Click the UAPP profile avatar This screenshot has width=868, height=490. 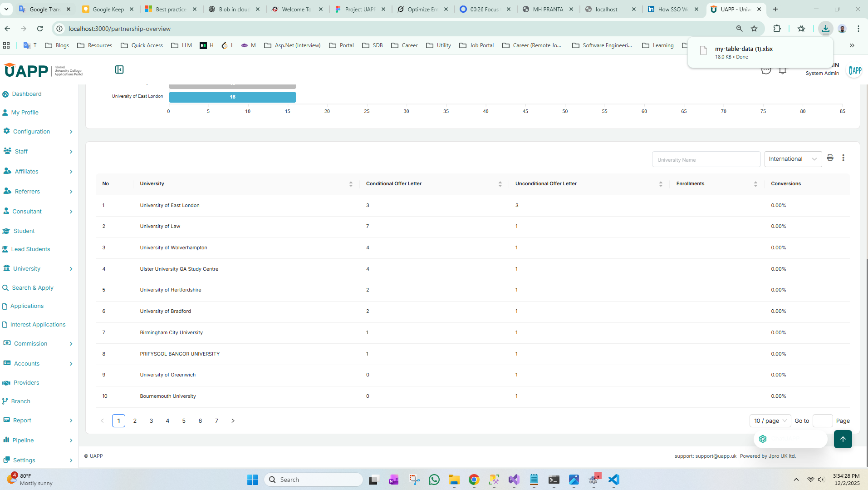coord(855,70)
